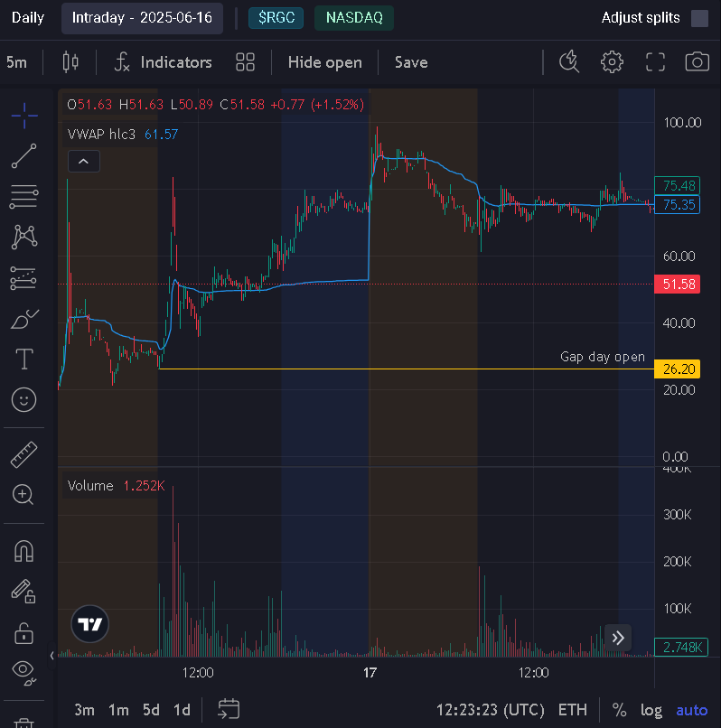Open the Indicators dialog
The width and height of the screenshot is (721, 728).
[163, 62]
